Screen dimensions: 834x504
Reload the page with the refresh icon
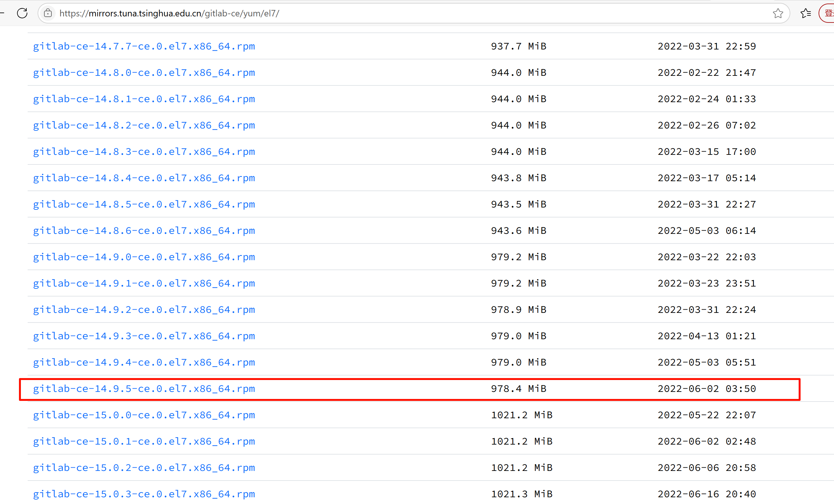(22, 13)
